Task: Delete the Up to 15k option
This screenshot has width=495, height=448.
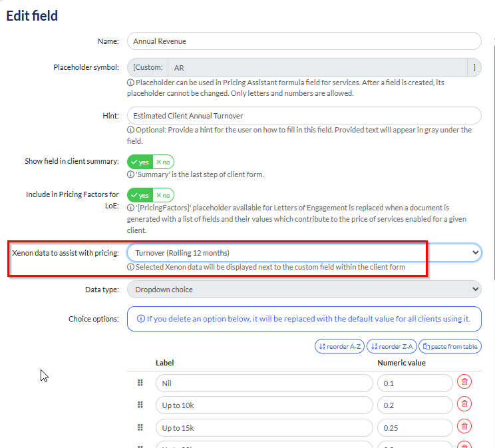Action: 464,426
